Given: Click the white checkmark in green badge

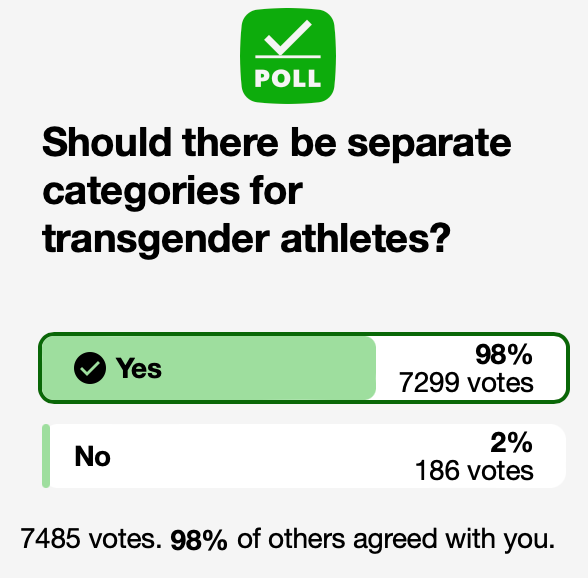Looking at the screenshot, I should [x=288, y=38].
